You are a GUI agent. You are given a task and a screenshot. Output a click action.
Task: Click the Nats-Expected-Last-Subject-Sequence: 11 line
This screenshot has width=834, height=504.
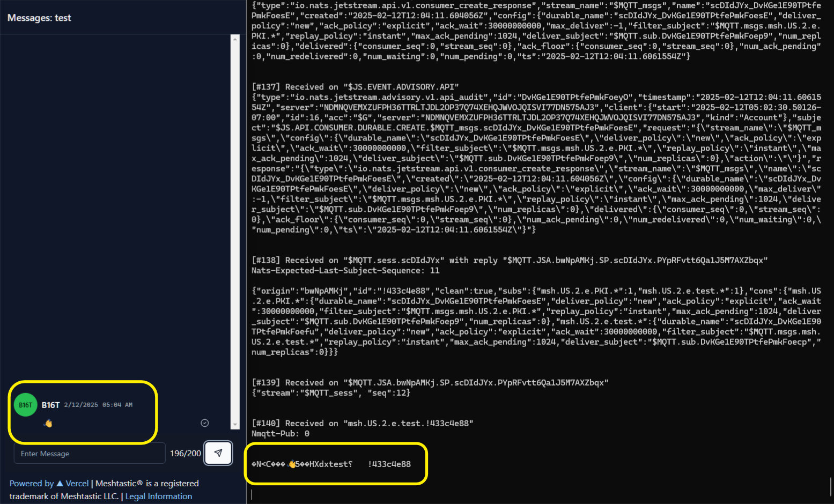coord(345,270)
